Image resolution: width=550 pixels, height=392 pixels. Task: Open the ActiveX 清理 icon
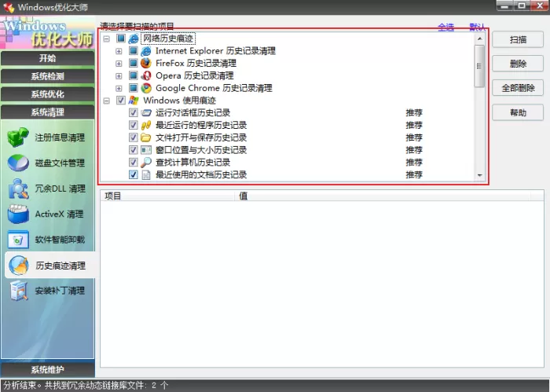(18, 214)
